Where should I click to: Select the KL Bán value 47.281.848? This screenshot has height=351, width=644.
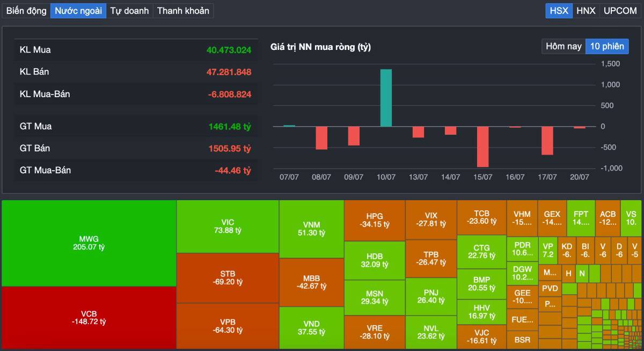(x=229, y=72)
